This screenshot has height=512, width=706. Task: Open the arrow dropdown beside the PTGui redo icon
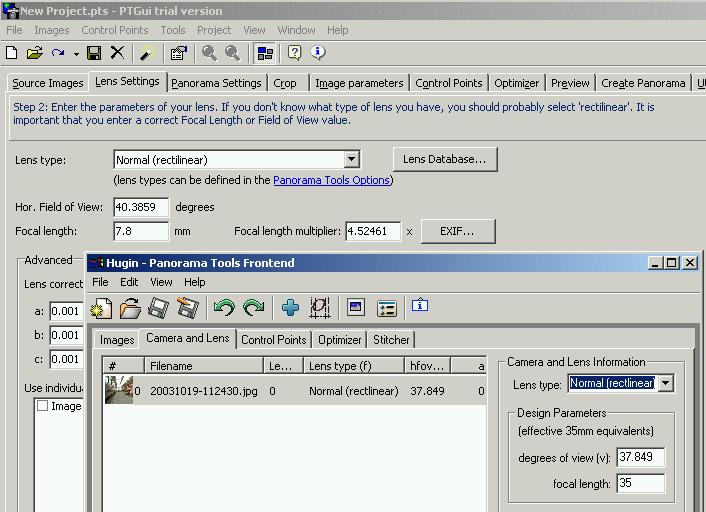76,53
